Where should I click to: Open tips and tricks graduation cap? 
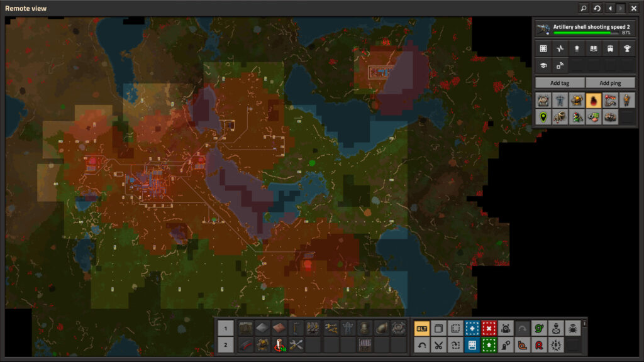(x=543, y=65)
